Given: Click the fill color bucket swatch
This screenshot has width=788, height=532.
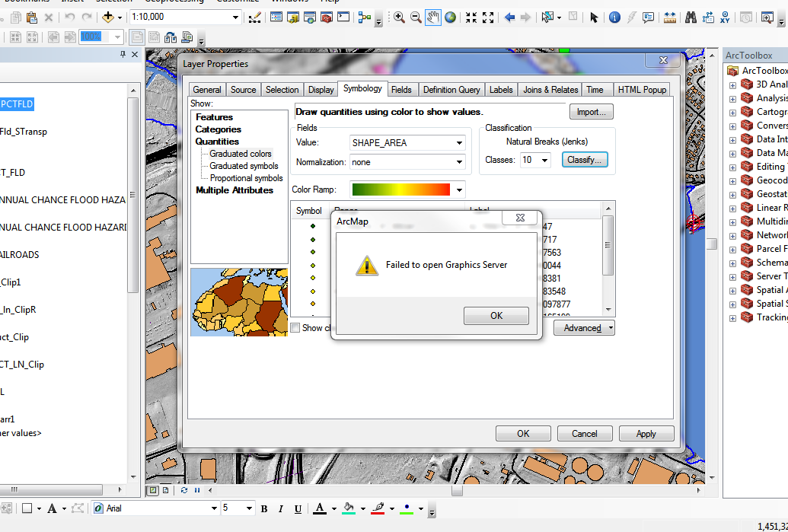Looking at the screenshot, I should [349, 508].
